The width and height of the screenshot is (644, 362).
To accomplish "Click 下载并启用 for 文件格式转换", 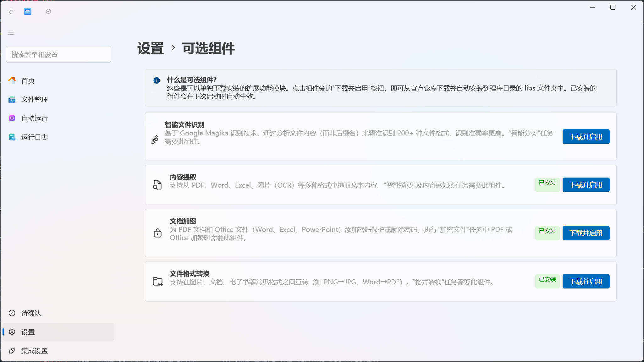I will 586,282.
